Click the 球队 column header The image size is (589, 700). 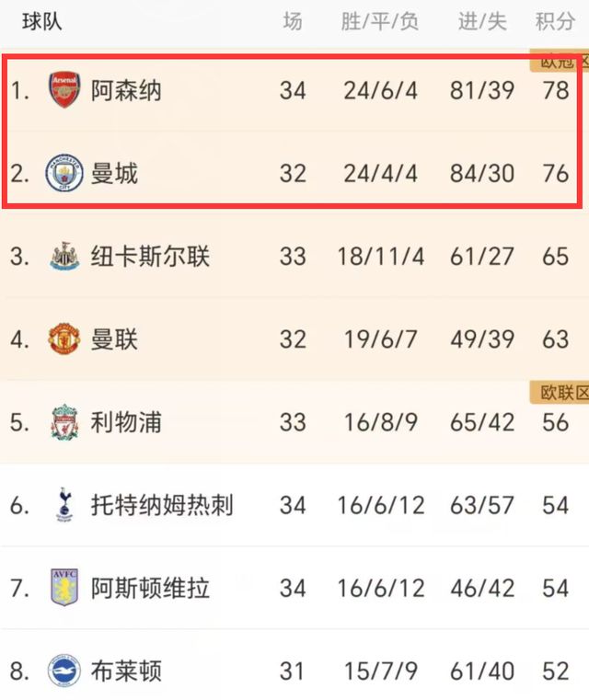42,21
